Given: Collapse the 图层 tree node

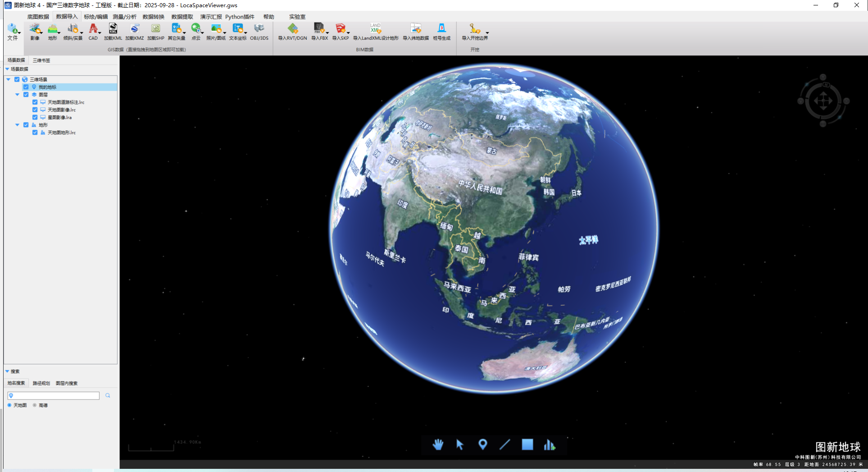Looking at the screenshot, I should point(17,95).
